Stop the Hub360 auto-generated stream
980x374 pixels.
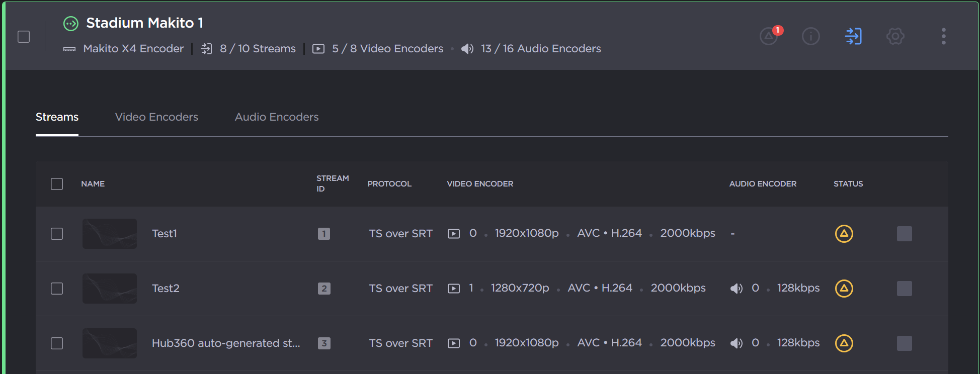[905, 343]
